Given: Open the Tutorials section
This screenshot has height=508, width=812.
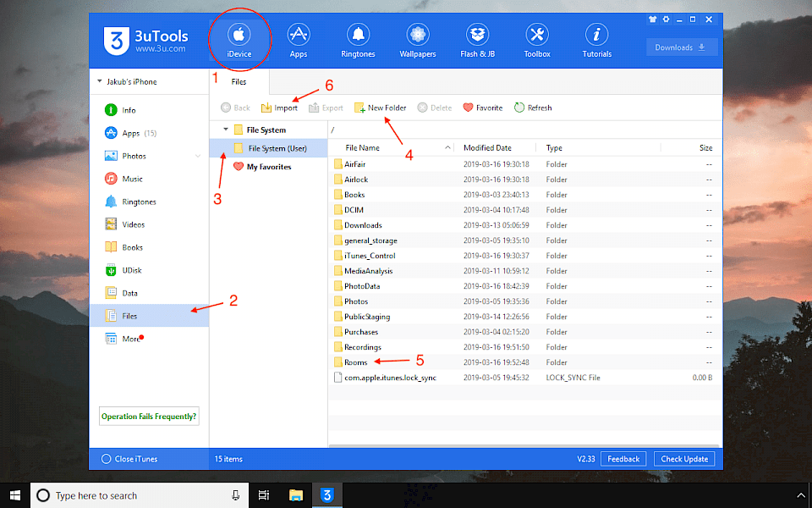Looking at the screenshot, I should 596,41.
